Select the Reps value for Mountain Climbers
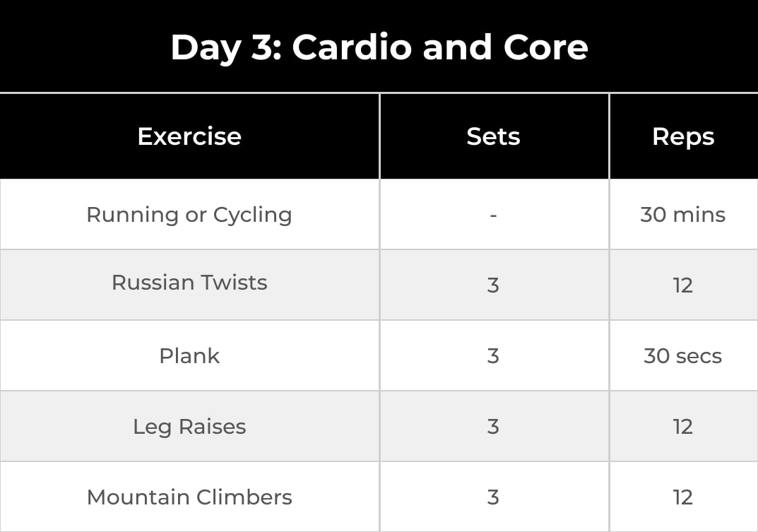 tap(682, 497)
